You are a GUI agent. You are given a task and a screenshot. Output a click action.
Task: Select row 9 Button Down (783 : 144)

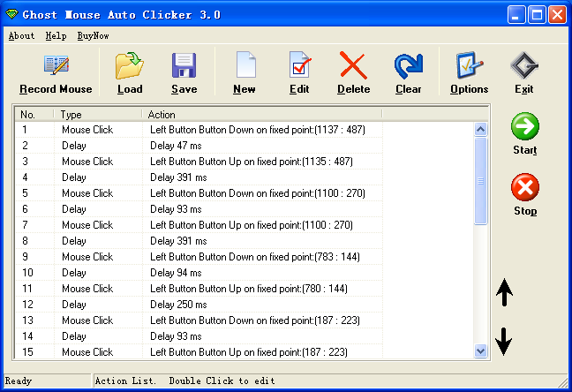coord(199,257)
